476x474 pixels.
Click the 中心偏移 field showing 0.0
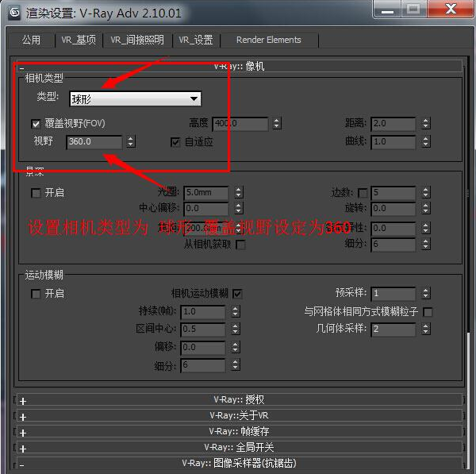(x=206, y=209)
